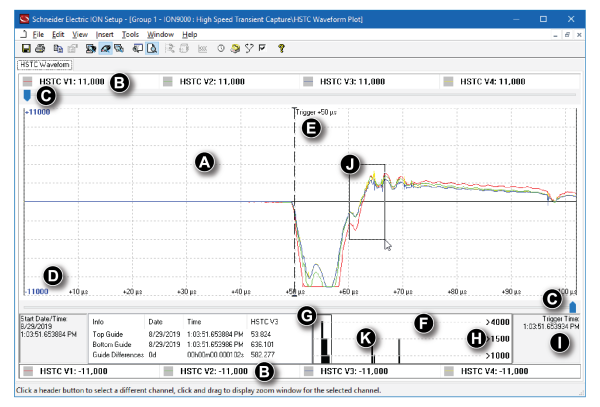
Task: Click the Save icon in the toolbar
Action: [26, 48]
